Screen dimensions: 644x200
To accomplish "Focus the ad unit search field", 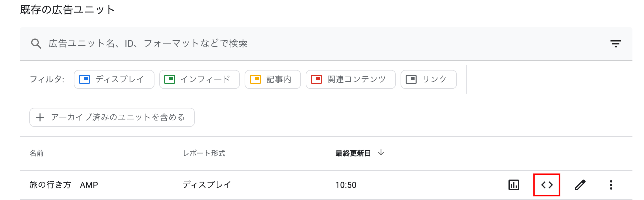I will point(297,44).
